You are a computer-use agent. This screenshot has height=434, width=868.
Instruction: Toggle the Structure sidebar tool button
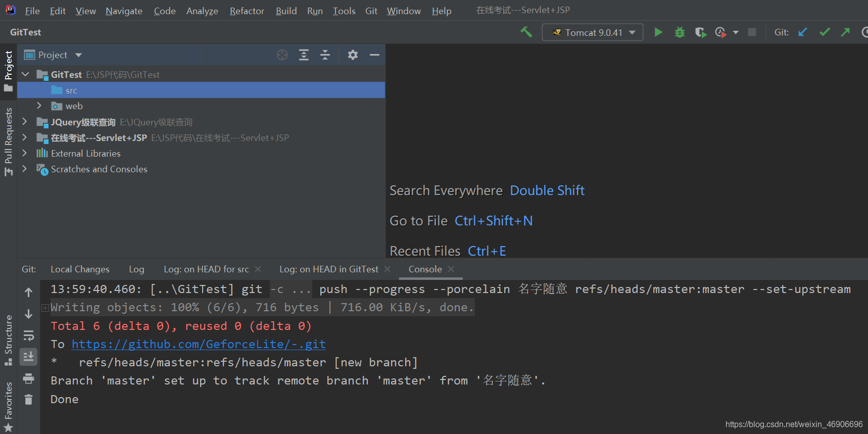tap(8, 340)
